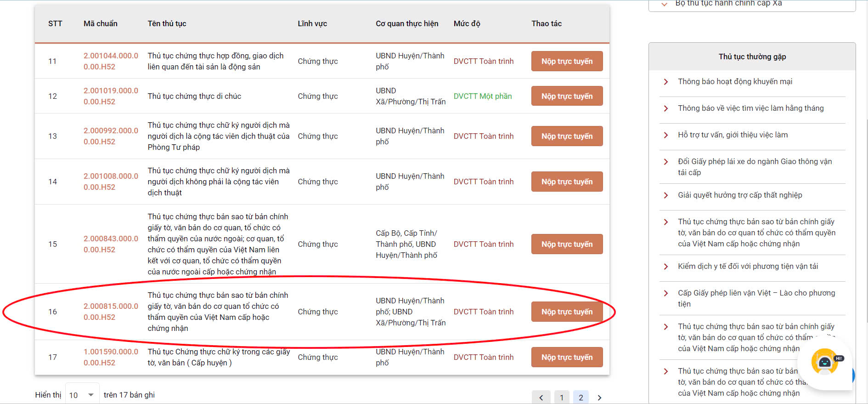Go to previous page arrow
This screenshot has width=868, height=404.
tap(541, 398)
